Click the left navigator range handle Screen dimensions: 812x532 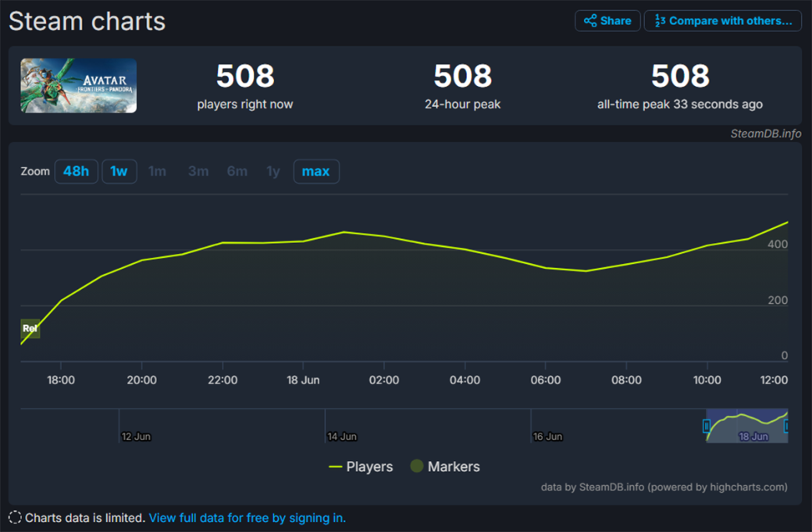[707, 426]
